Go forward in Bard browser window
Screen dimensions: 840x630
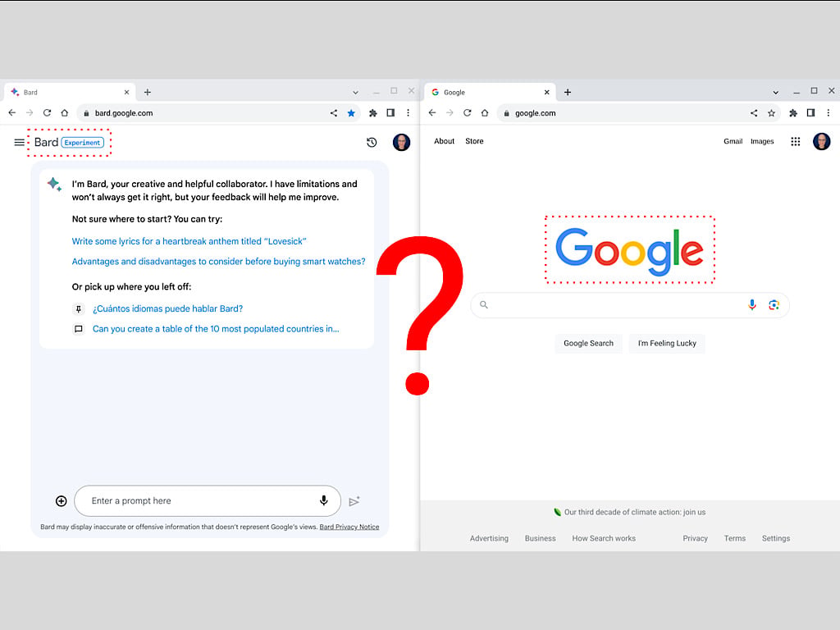tap(30, 113)
